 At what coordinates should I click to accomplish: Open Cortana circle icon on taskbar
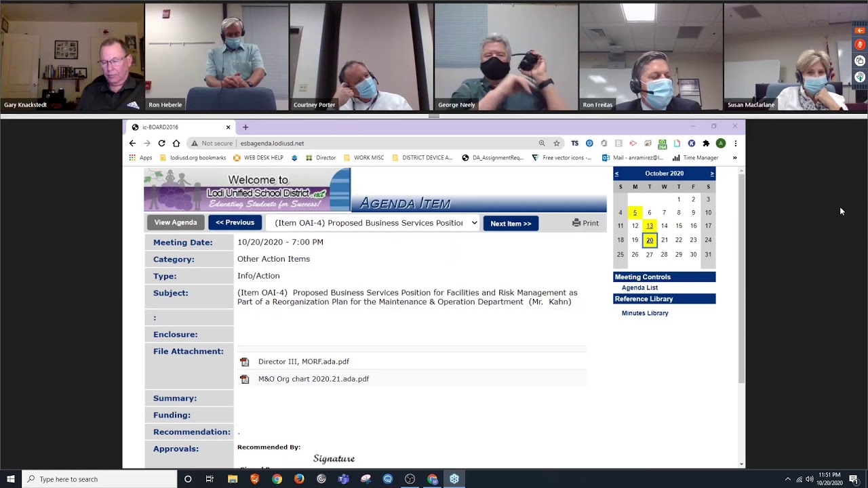(x=188, y=479)
